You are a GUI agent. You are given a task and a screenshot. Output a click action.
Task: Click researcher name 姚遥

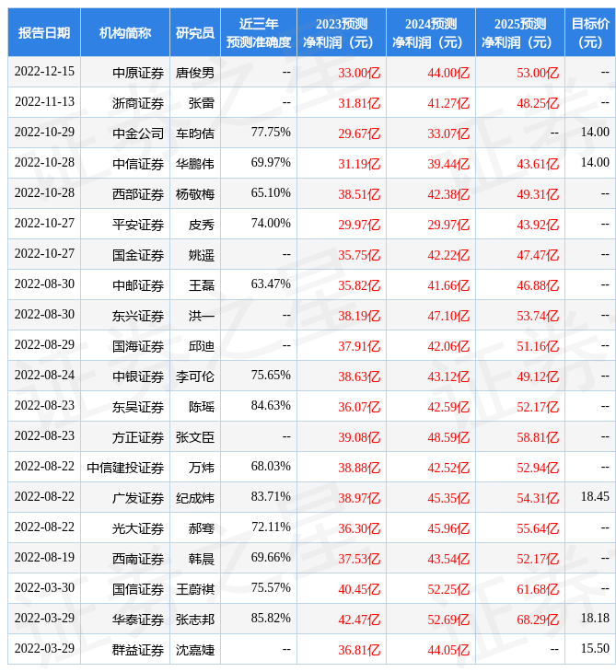pyautogui.click(x=202, y=255)
